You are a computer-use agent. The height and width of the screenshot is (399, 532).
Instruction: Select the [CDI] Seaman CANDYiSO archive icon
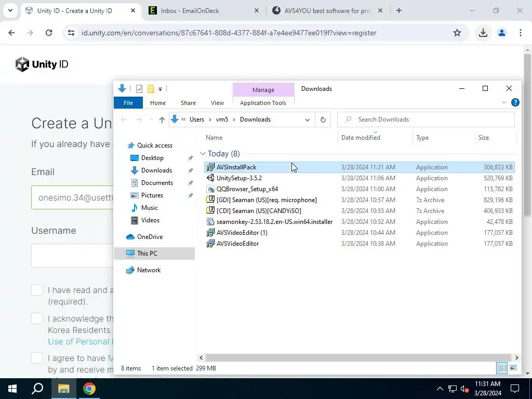(x=210, y=211)
